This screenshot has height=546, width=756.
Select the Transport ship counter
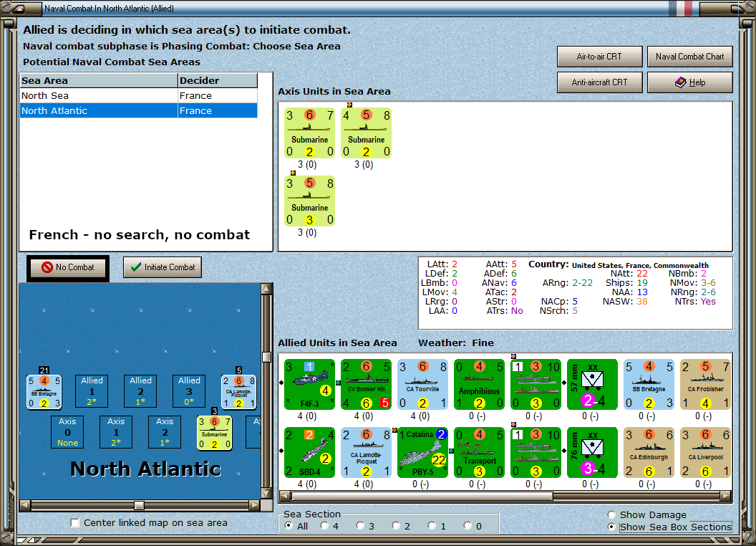479,452
